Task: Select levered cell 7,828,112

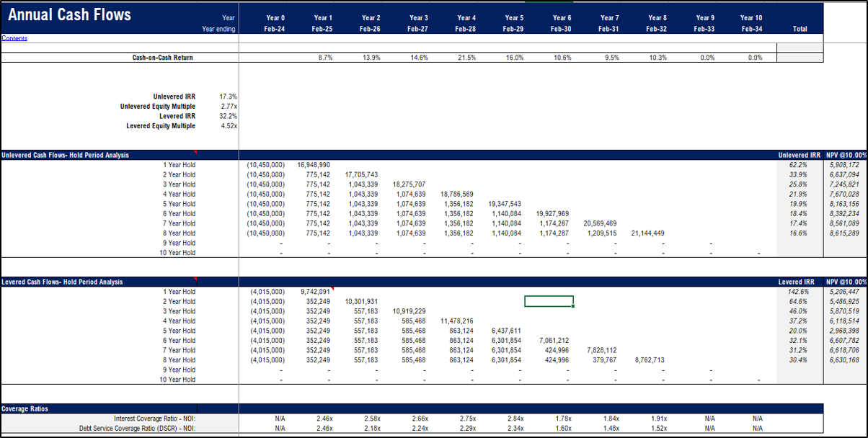Action: tap(601, 350)
